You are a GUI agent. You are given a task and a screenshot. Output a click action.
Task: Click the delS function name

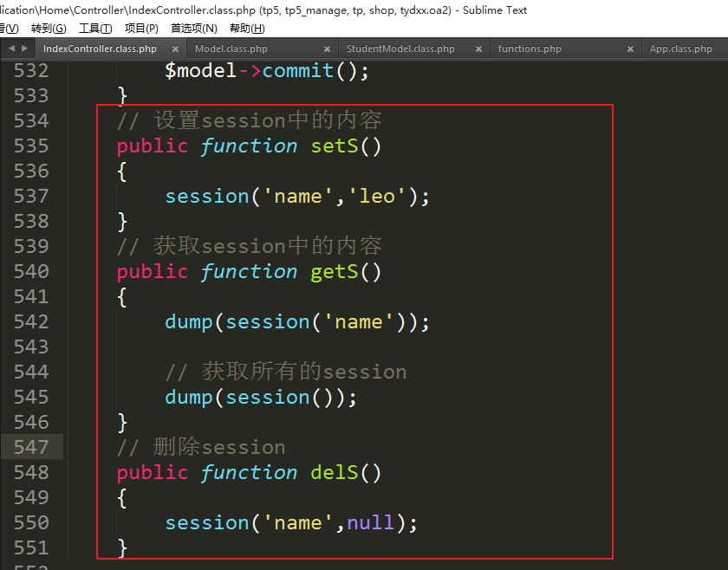tap(335, 472)
